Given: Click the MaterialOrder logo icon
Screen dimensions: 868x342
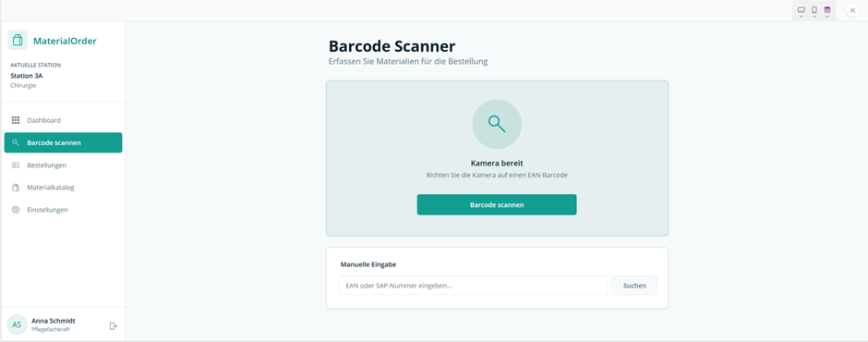Looking at the screenshot, I should point(18,41).
